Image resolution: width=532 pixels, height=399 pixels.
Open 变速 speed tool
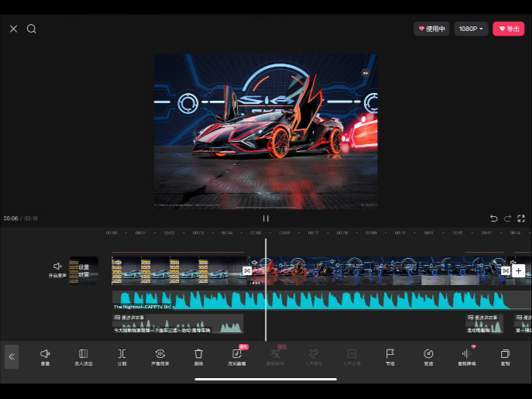(x=428, y=357)
